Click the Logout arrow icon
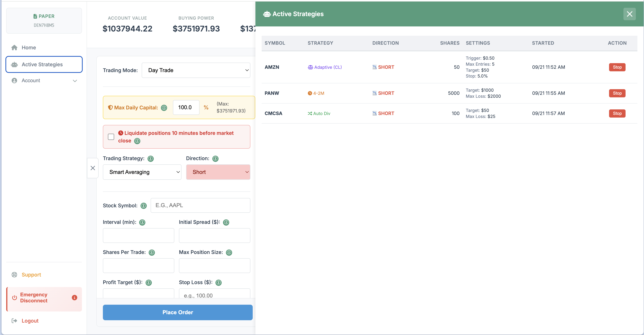 click(x=14, y=321)
